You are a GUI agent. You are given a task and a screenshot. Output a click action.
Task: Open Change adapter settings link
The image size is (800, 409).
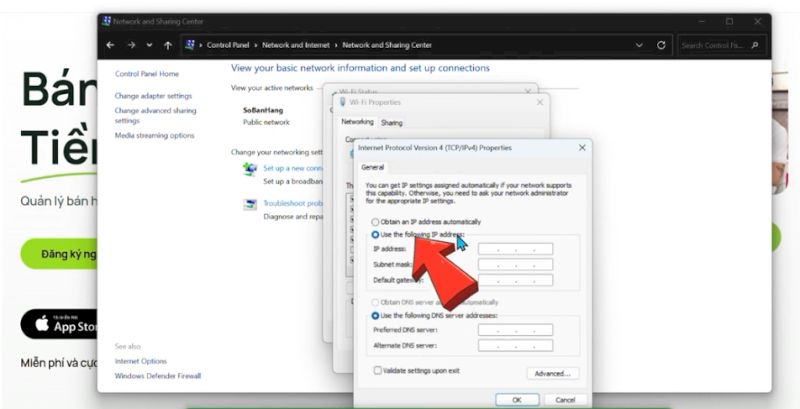point(153,96)
